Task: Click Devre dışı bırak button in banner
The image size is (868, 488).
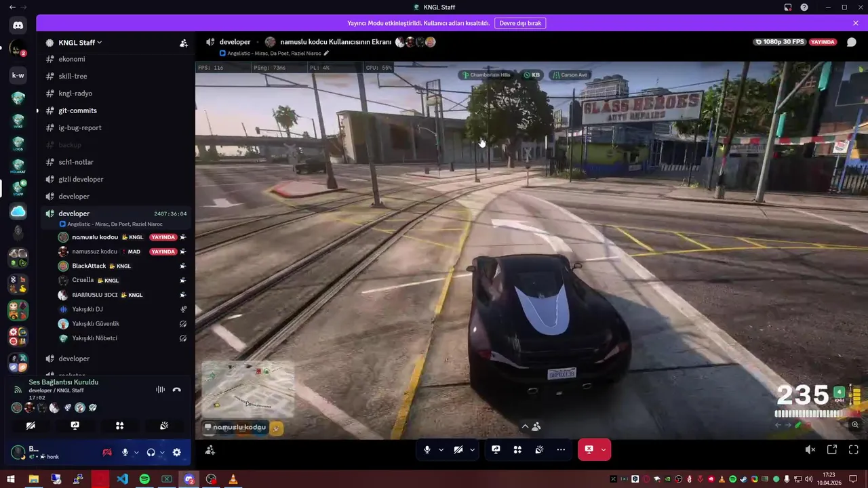Action: pos(520,23)
